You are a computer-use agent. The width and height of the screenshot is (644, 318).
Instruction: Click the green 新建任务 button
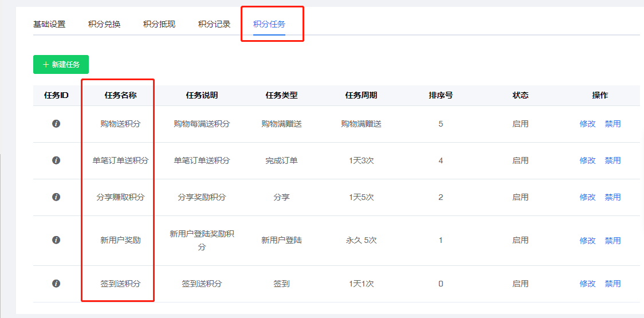coord(61,65)
